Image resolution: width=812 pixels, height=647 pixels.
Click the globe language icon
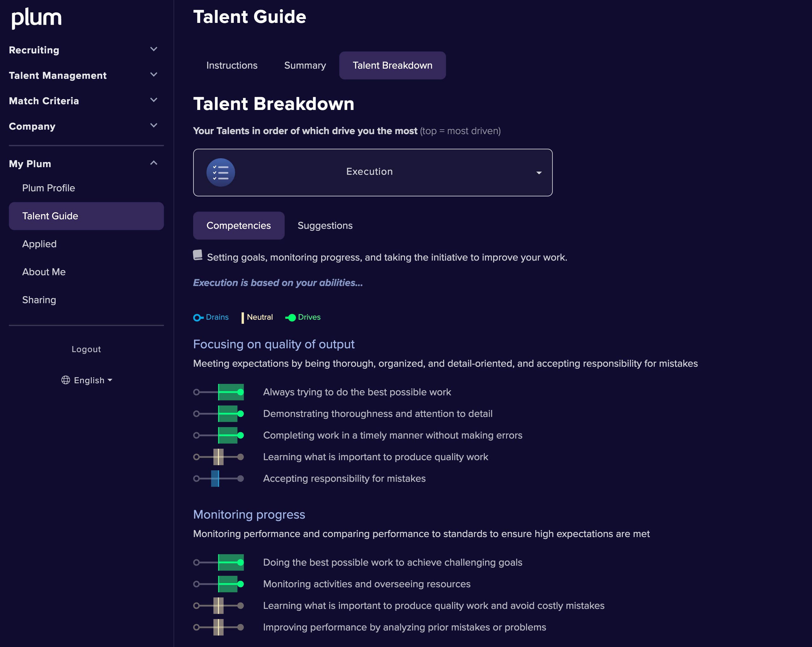click(65, 380)
